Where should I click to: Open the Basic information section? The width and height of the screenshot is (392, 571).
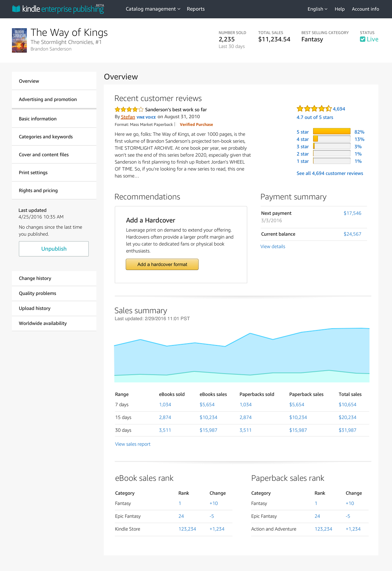tap(54, 119)
